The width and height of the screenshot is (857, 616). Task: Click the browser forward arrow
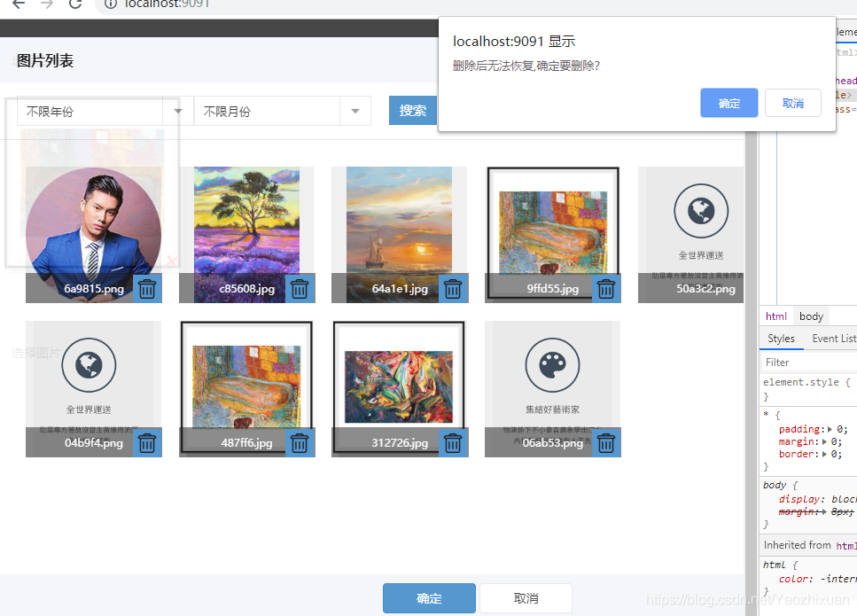click(47, 4)
